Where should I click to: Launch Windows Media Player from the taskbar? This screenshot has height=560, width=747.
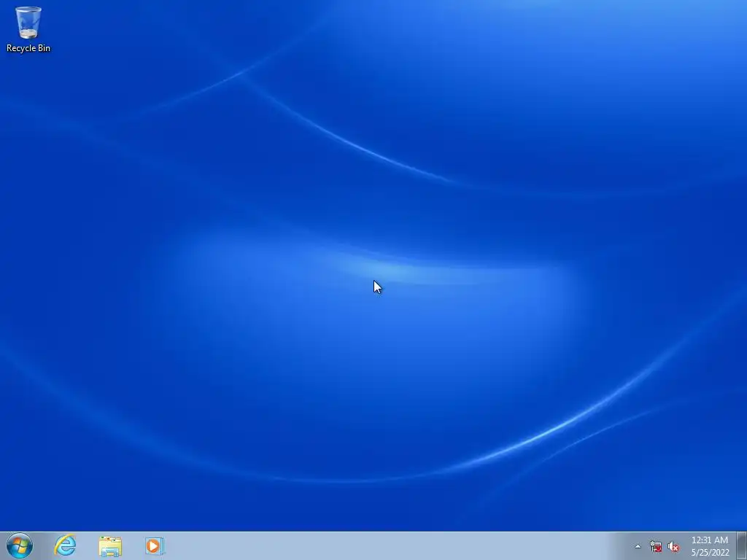155,546
